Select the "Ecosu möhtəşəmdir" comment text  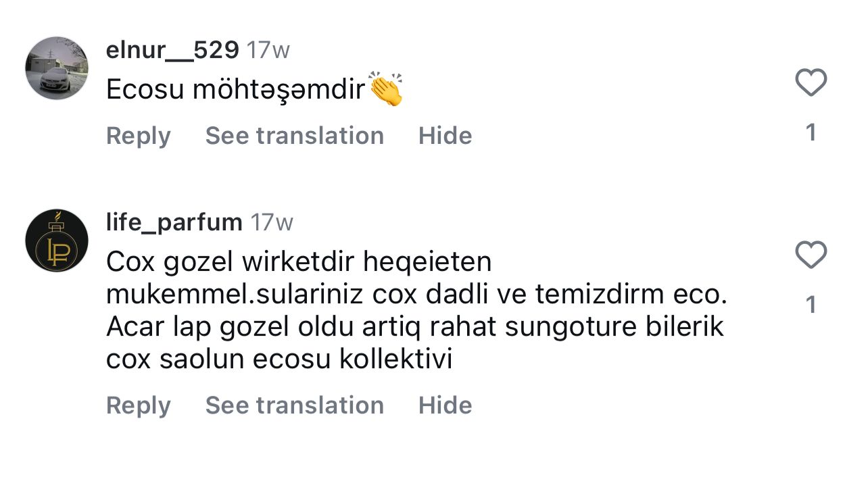235,91
